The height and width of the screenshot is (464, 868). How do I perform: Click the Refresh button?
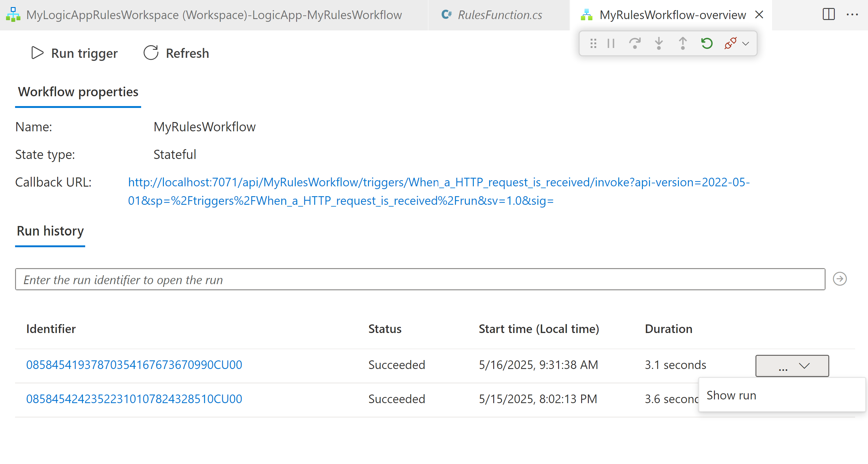[x=176, y=53]
